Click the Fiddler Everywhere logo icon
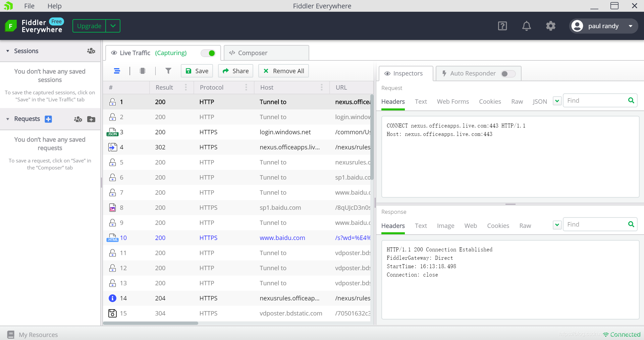Screen dimensions: 644x340 pyautogui.click(x=11, y=26)
